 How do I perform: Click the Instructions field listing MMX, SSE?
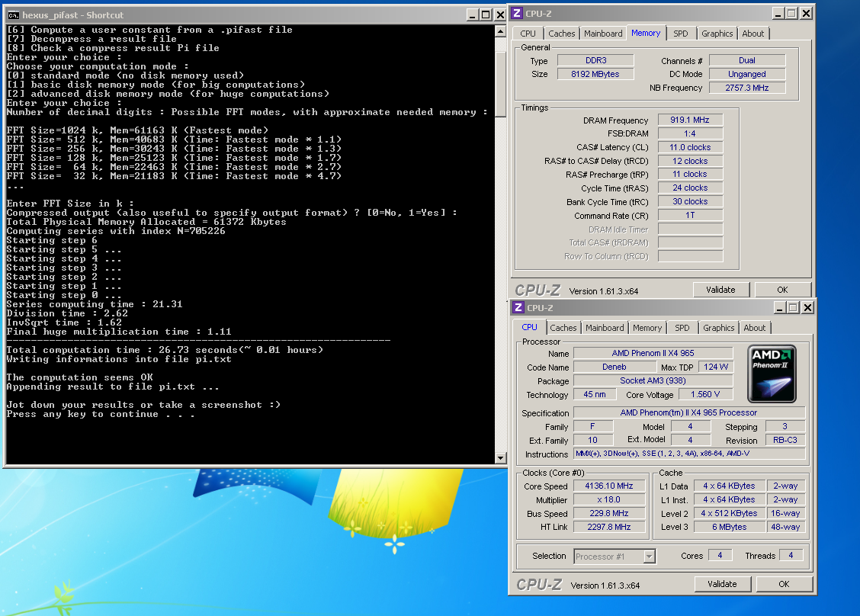click(x=689, y=454)
